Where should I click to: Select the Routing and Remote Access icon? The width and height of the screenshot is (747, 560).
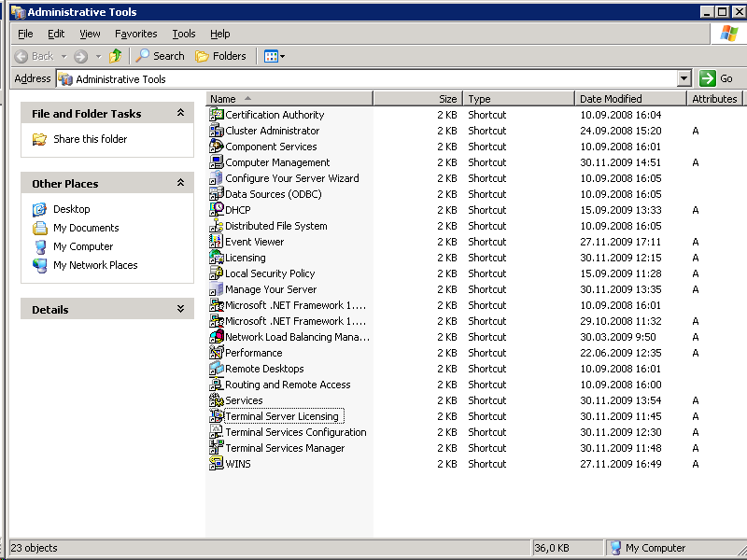[x=217, y=385]
